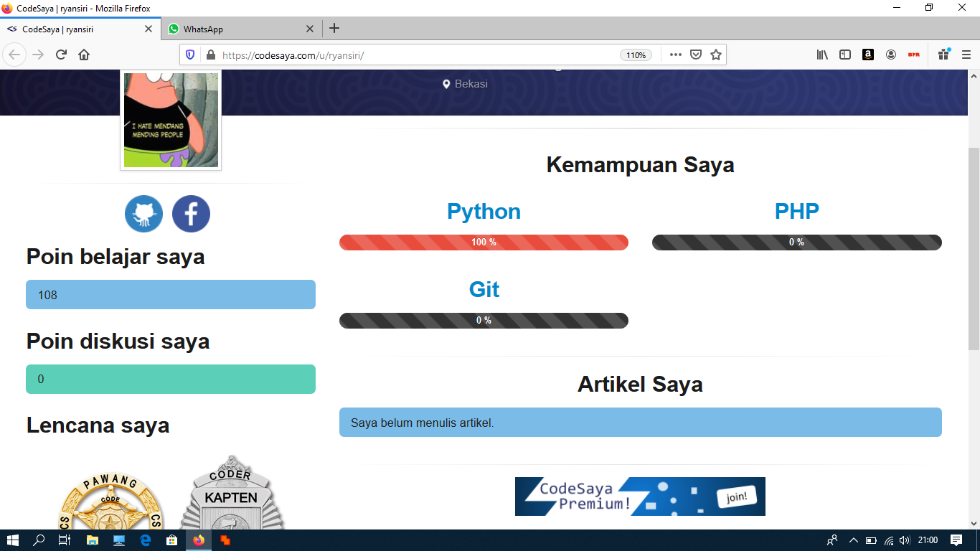Save page to Pocket
Image resolution: width=980 pixels, height=551 pixels.
point(695,55)
